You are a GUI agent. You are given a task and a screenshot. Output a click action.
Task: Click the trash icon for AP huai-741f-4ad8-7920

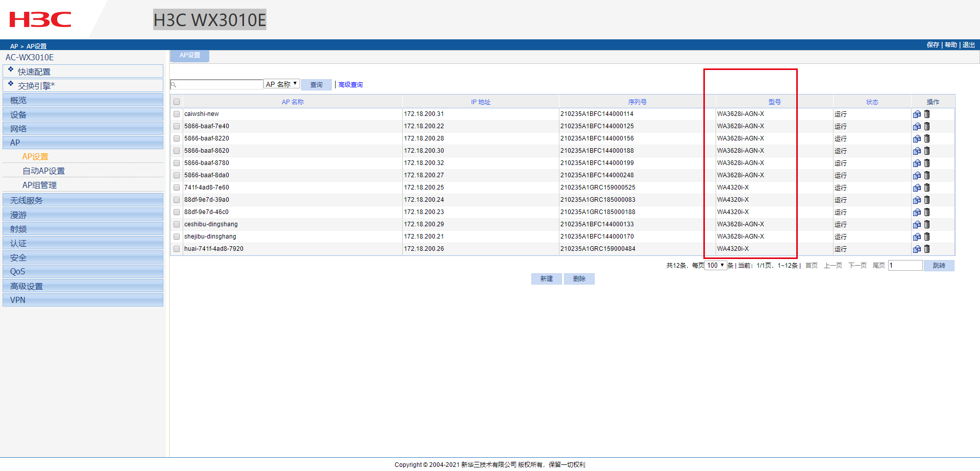click(927, 249)
